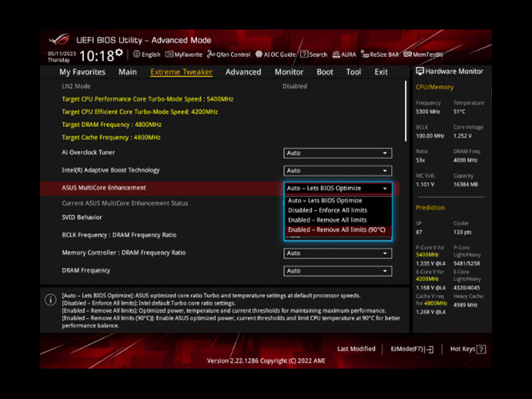Switch to Main tab
The width and height of the screenshot is (532, 399).
tap(127, 72)
